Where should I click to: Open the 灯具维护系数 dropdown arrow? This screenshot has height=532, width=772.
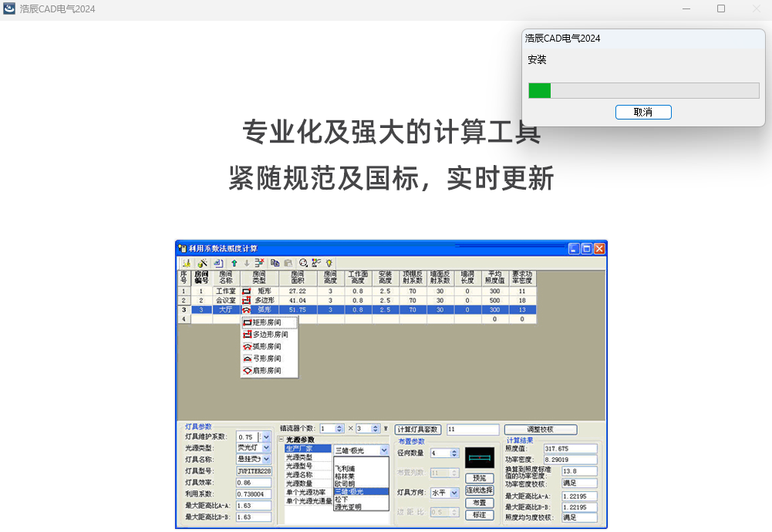point(265,436)
